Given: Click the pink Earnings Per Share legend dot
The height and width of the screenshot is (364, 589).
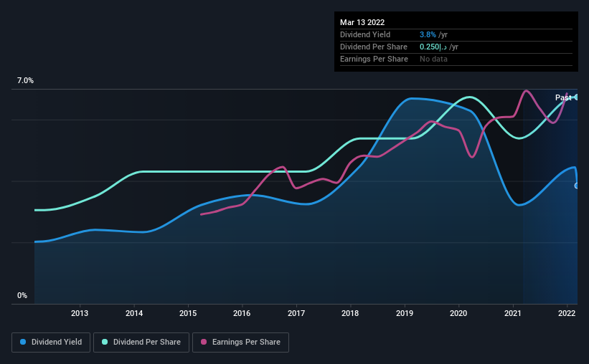Looking at the screenshot, I should pyautogui.click(x=204, y=342).
